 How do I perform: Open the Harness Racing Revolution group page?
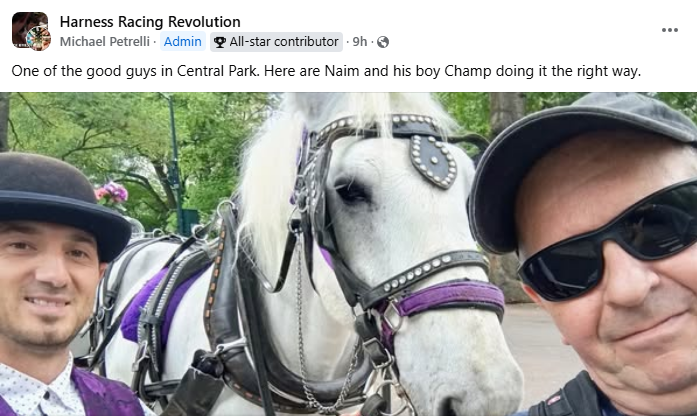(x=150, y=22)
